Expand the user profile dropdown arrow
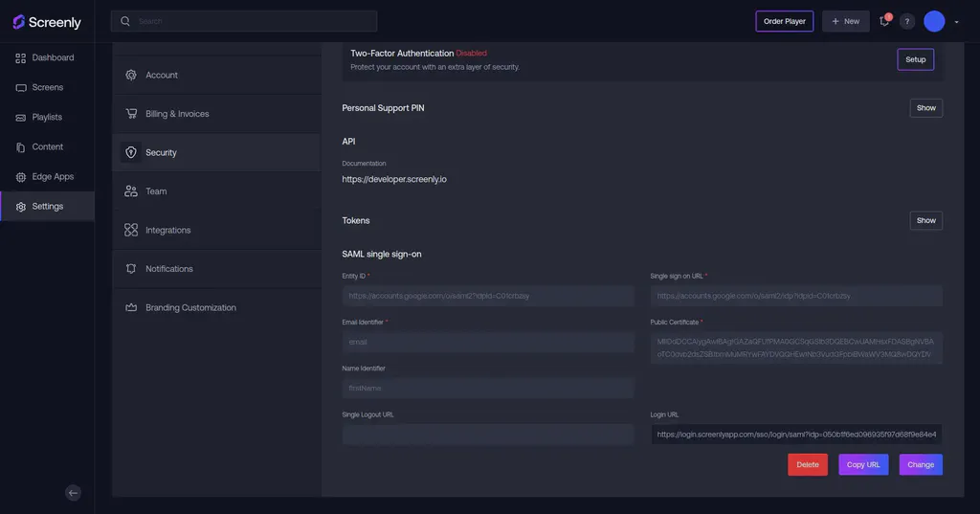 pos(956,22)
